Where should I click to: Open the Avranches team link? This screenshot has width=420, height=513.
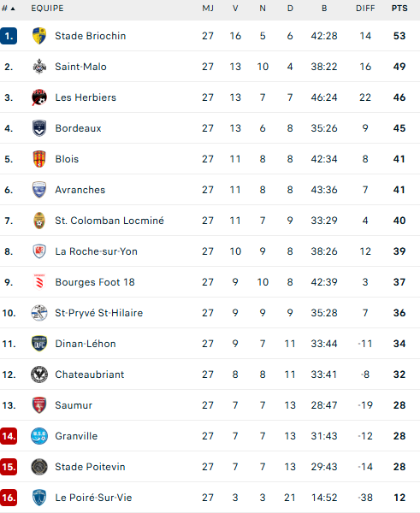coord(80,190)
